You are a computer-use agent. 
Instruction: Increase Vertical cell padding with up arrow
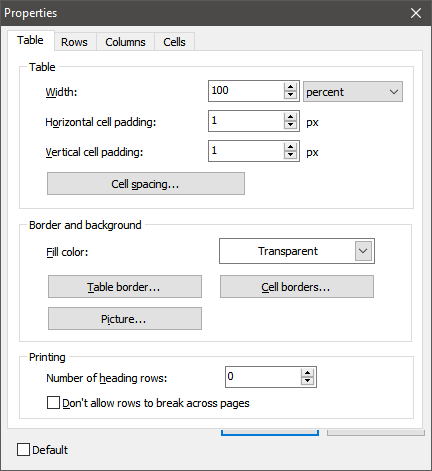pos(290,147)
